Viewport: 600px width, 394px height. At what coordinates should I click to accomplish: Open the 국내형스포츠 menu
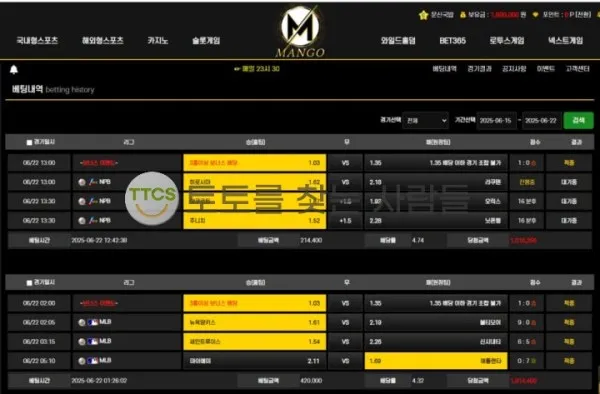[37, 40]
